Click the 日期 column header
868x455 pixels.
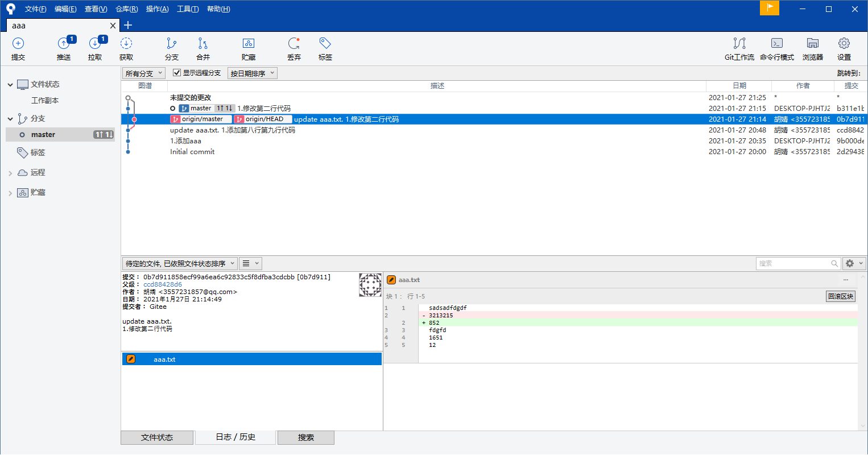[739, 86]
